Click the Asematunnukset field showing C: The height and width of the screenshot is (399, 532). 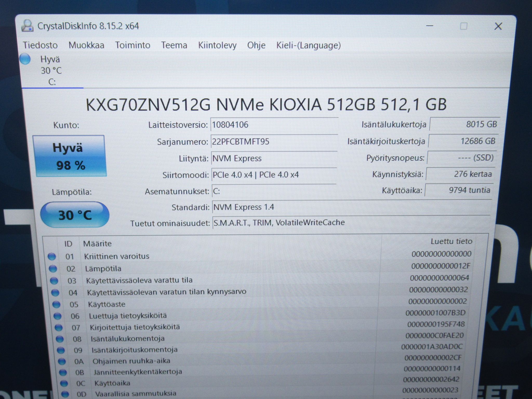pyautogui.click(x=274, y=191)
